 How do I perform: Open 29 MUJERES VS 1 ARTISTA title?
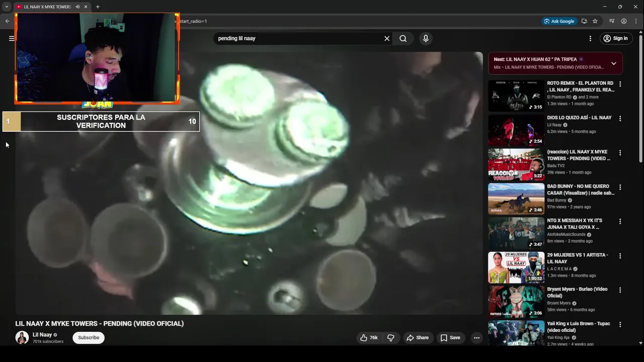pos(577,258)
